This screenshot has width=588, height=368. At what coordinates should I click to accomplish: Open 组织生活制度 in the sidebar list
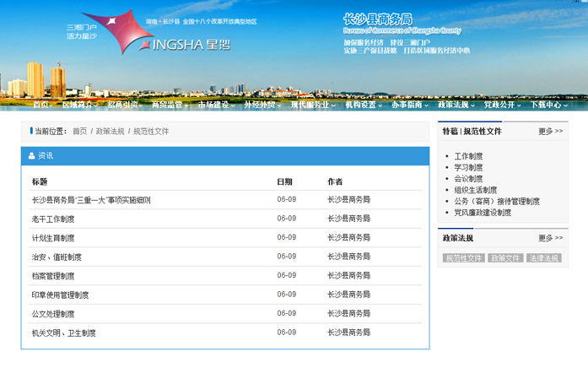pos(476,190)
